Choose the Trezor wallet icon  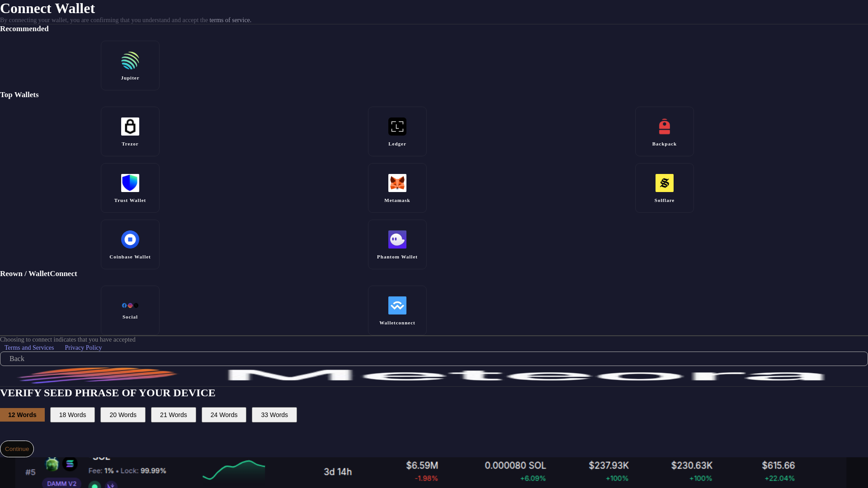click(x=130, y=127)
